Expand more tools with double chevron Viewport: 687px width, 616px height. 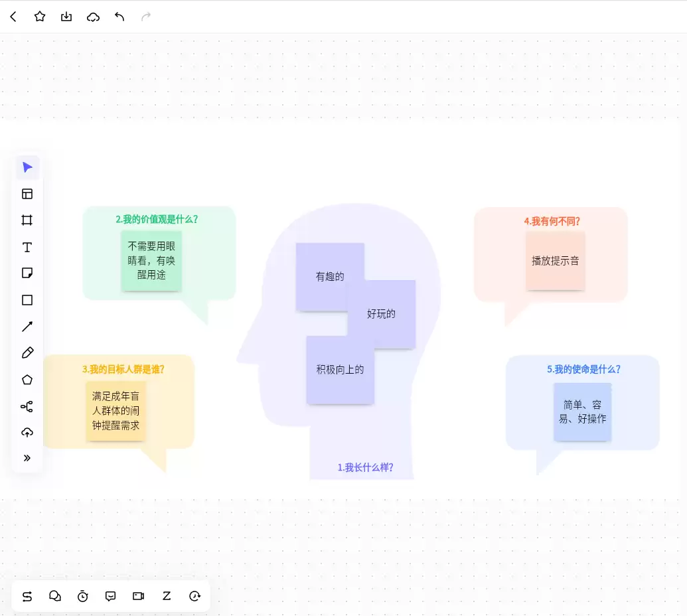pyautogui.click(x=27, y=458)
